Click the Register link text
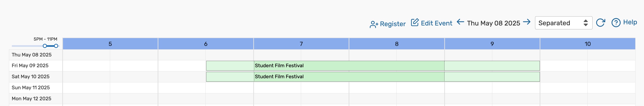Screen dimensions: 644x106 pos(393,24)
